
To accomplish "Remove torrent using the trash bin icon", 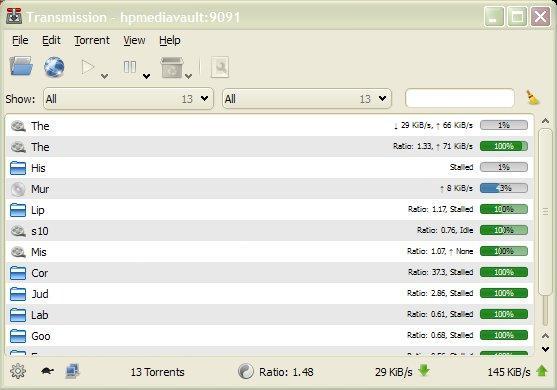I will pos(172,67).
